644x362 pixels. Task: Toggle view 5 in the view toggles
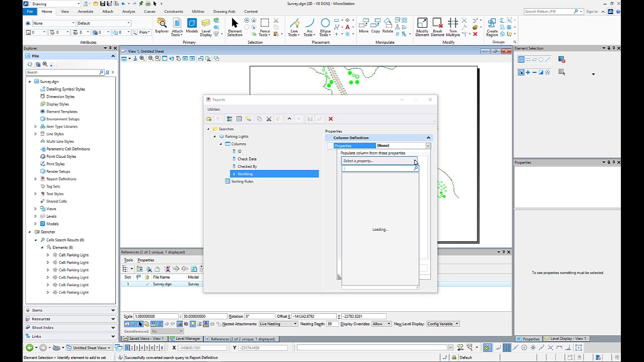[x=147, y=347]
